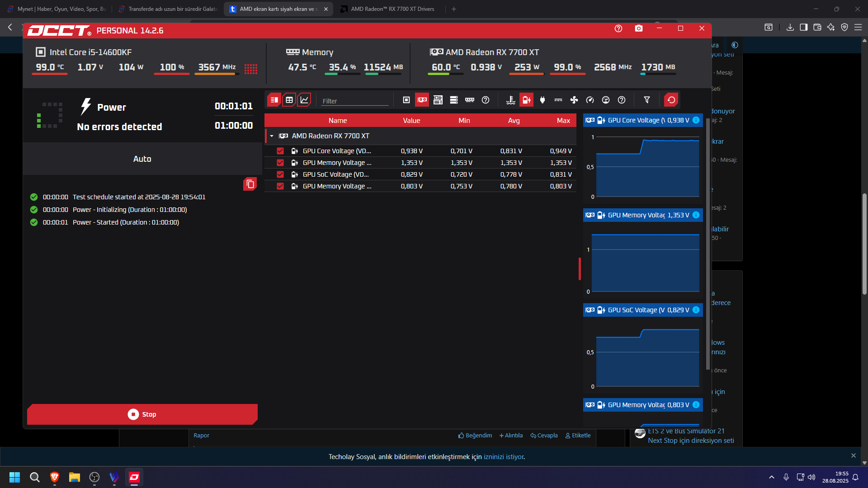Click the browser page vertical scrollbar
Image resolution: width=868 pixels, height=488 pixels.
tap(864, 244)
